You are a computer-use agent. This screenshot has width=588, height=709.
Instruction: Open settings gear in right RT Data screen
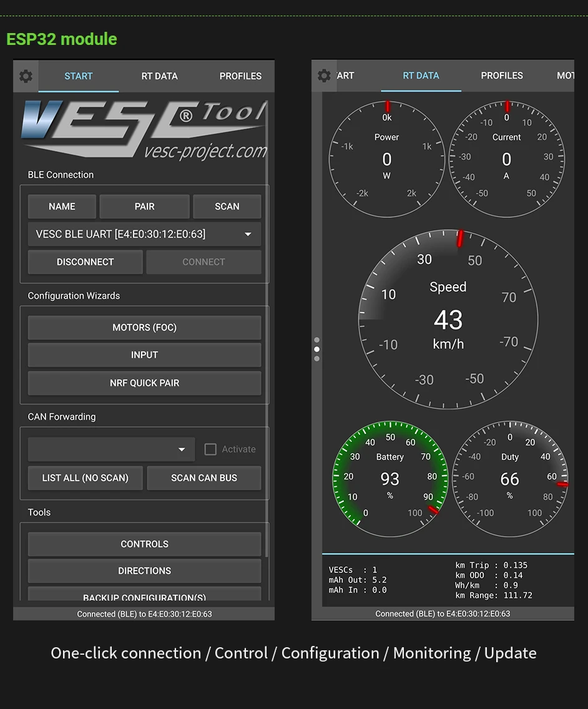(x=324, y=76)
